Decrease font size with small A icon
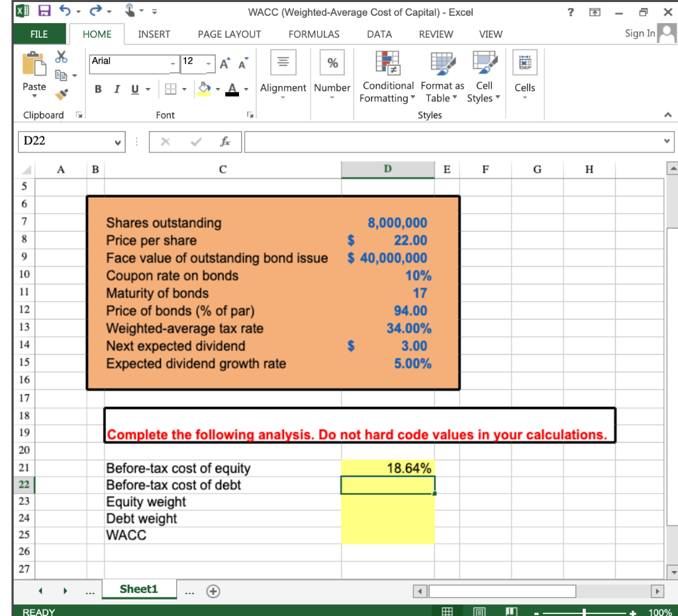This screenshot has height=616, width=678. click(x=244, y=63)
